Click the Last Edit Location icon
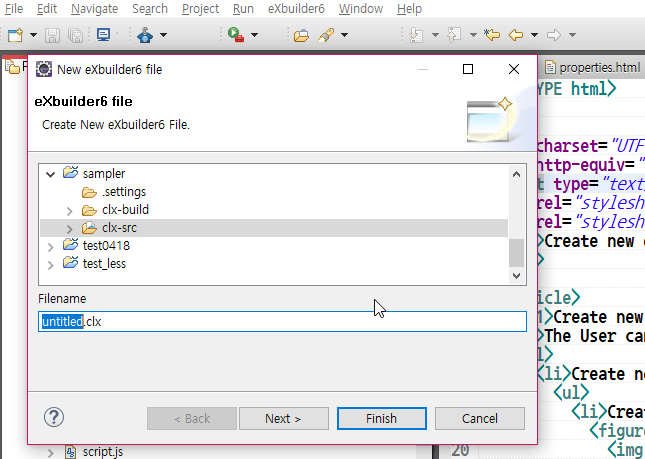This screenshot has height=459, width=645. pos(491,35)
